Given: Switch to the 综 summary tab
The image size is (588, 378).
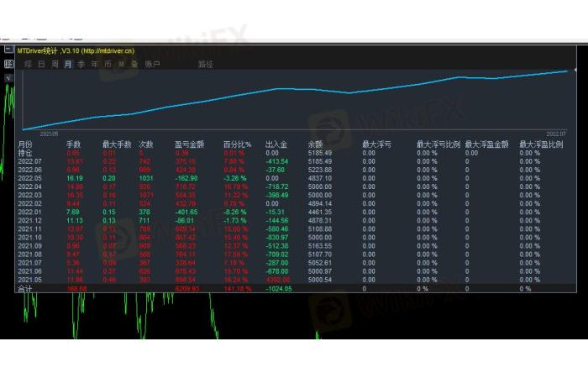Looking at the screenshot, I should pyautogui.click(x=29, y=64).
